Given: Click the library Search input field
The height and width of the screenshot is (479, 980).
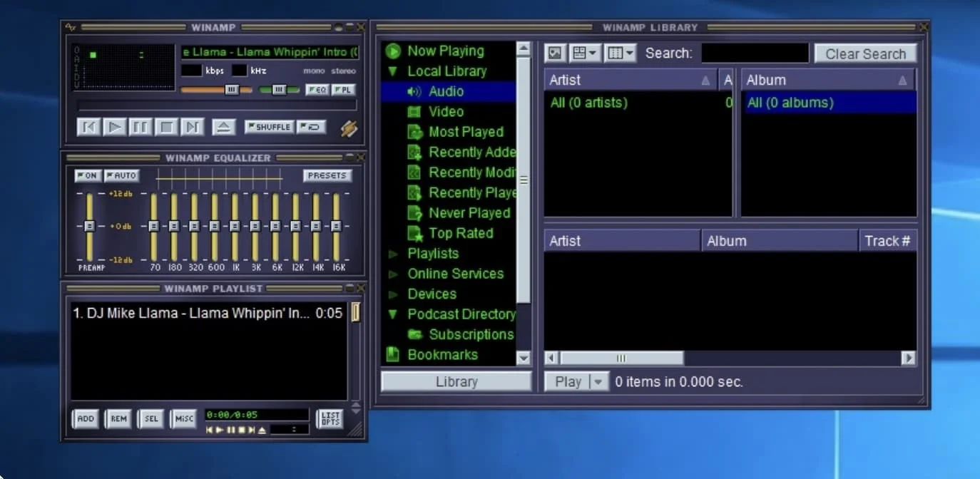Looking at the screenshot, I should 755,53.
